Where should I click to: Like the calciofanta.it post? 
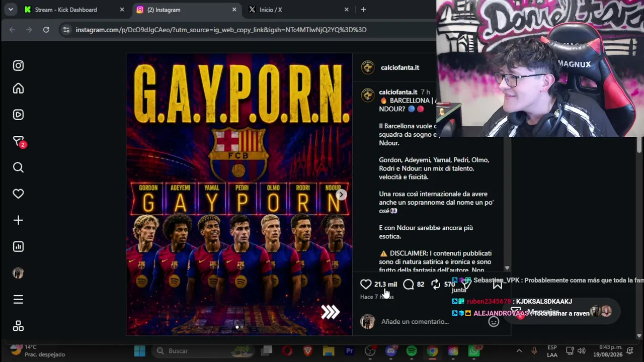366,285
